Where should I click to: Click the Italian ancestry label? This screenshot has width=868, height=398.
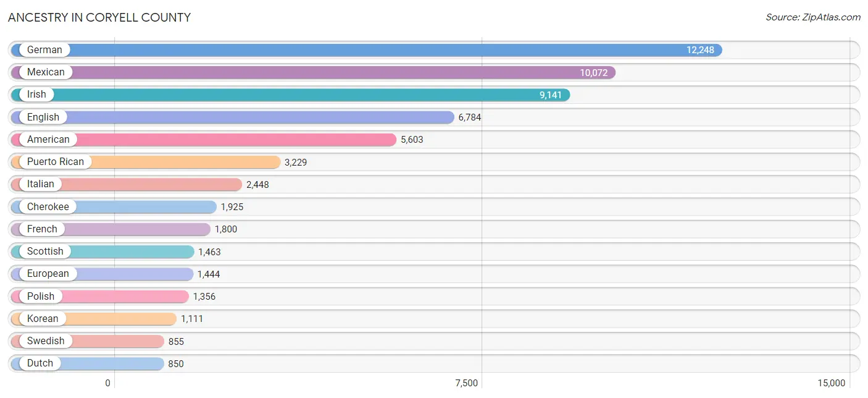coord(41,184)
